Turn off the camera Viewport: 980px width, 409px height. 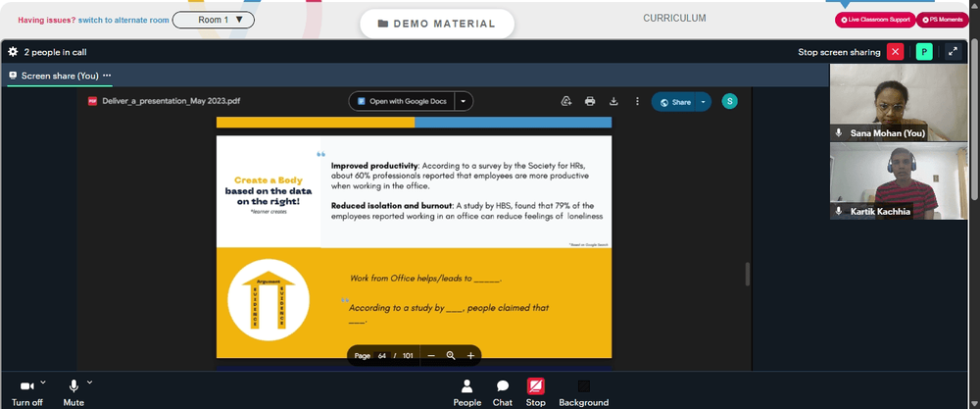click(27, 392)
